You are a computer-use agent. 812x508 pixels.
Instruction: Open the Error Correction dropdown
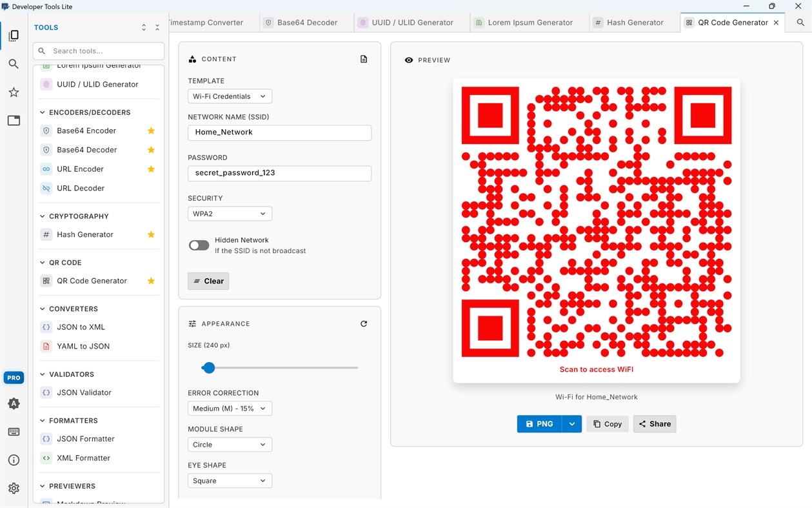230,409
